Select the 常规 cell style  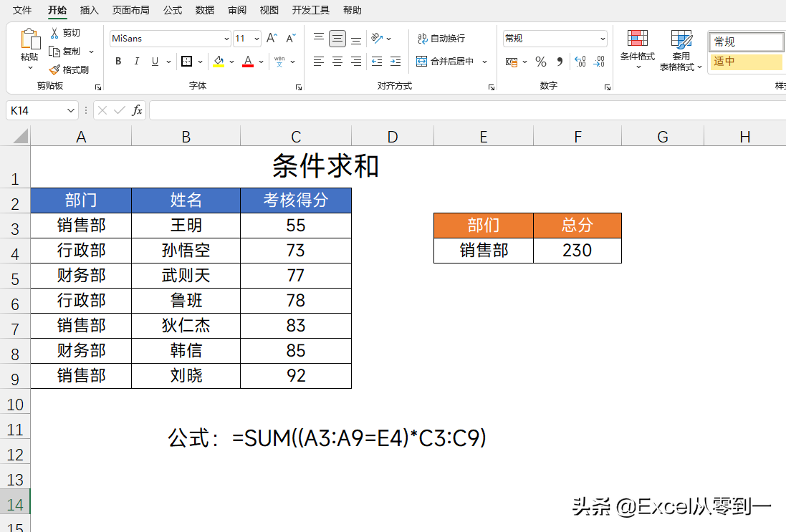click(x=747, y=42)
